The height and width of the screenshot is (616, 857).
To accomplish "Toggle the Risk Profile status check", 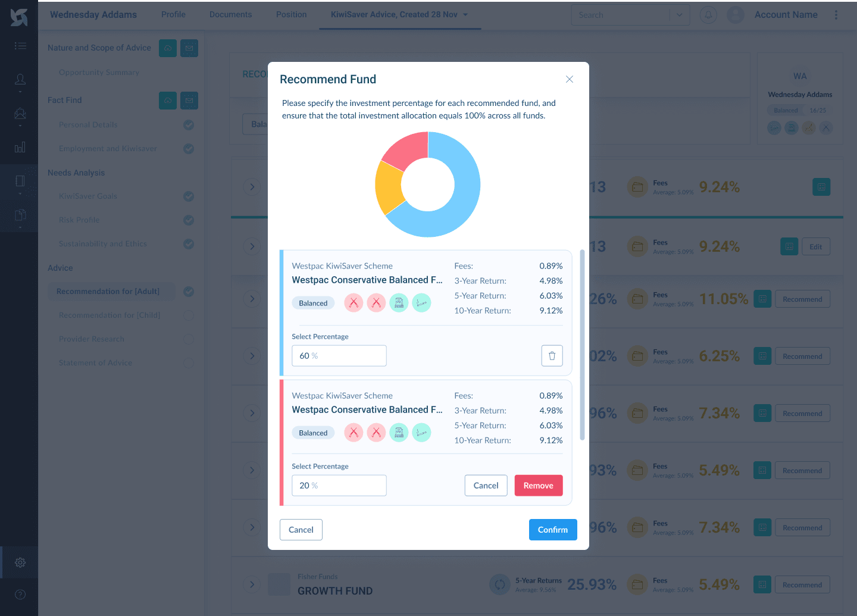I will pos(189,220).
